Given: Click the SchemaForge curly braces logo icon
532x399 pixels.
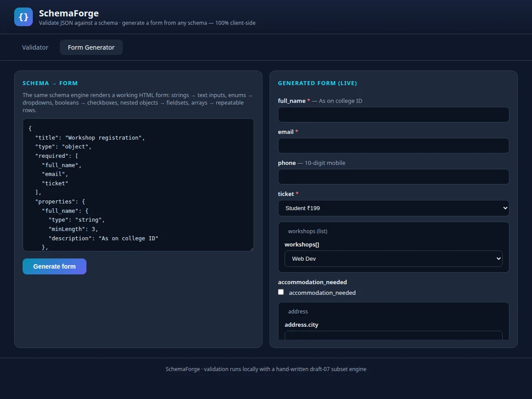Looking at the screenshot, I should (x=23, y=17).
